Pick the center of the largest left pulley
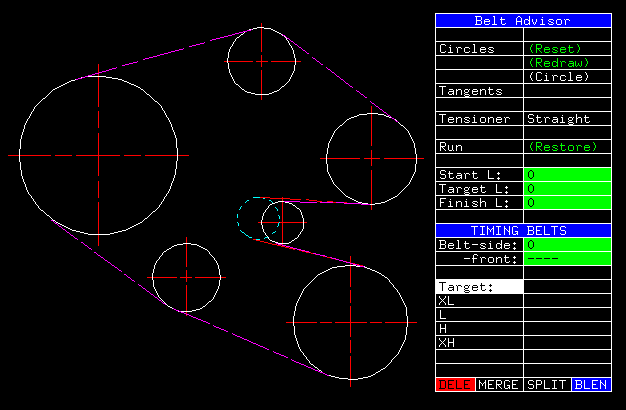Screen dimensions: 626x410 tap(99, 155)
